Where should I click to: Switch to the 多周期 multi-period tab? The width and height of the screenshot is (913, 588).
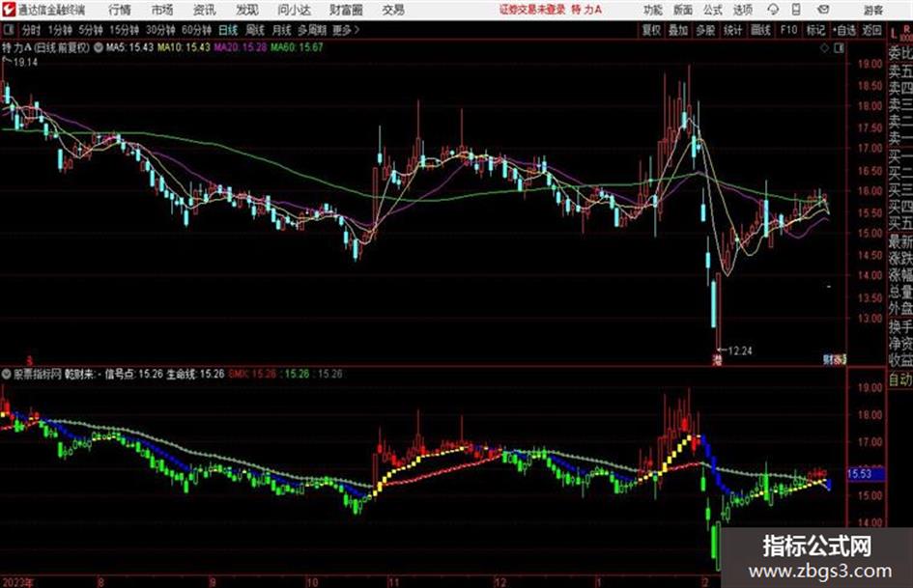(312, 30)
